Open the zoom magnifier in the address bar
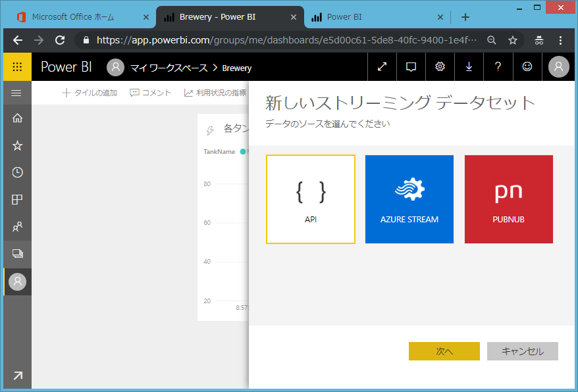 pyautogui.click(x=491, y=40)
